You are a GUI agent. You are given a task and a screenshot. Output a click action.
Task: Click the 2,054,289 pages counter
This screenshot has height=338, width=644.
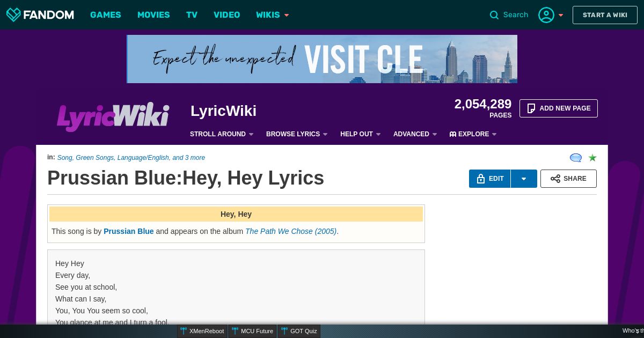(x=483, y=107)
